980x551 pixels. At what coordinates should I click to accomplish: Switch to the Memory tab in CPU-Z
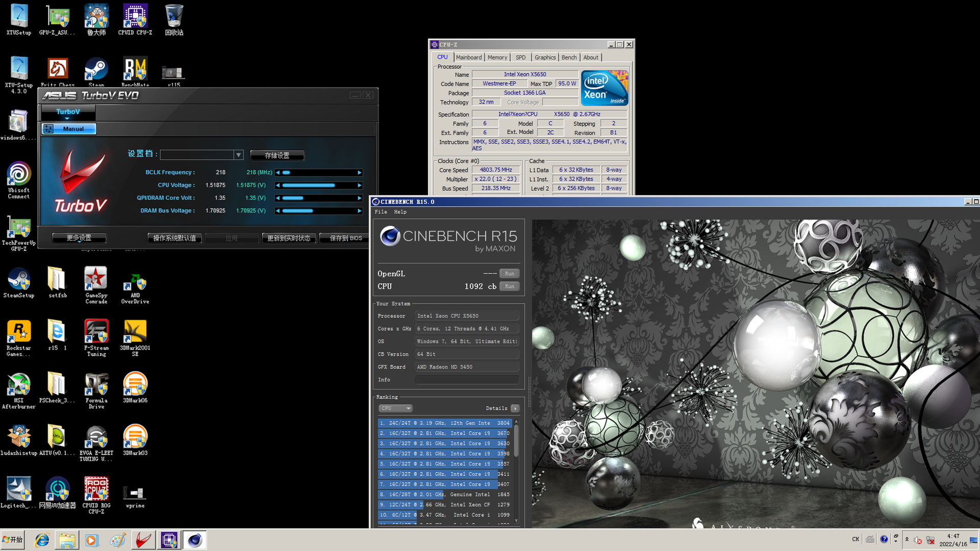(x=497, y=57)
